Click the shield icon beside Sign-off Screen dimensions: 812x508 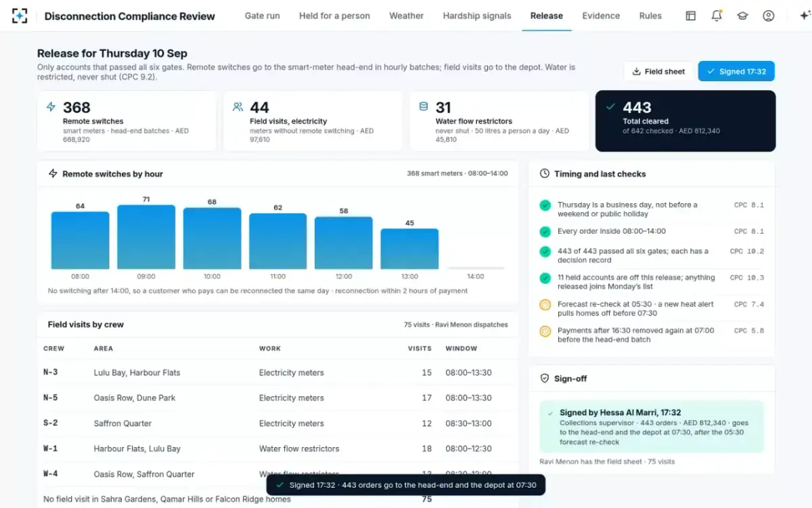point(544,379)
